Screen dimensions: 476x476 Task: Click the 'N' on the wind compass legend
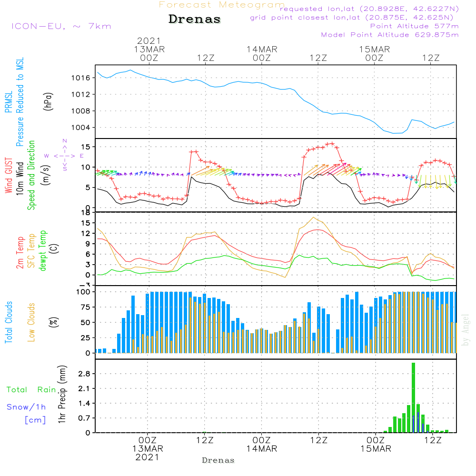pos(65,141)
